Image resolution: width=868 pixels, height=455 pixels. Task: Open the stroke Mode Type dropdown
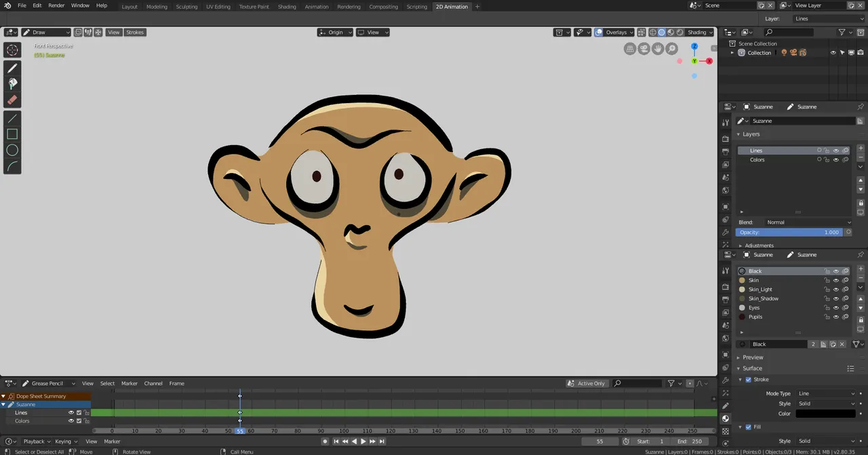pyautogui.click(x=826, y=394)
